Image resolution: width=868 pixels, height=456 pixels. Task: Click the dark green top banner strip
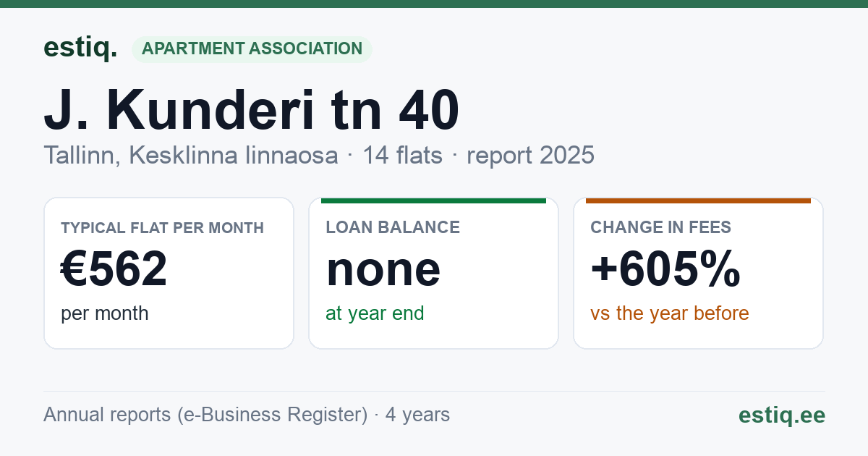point(434,4)
